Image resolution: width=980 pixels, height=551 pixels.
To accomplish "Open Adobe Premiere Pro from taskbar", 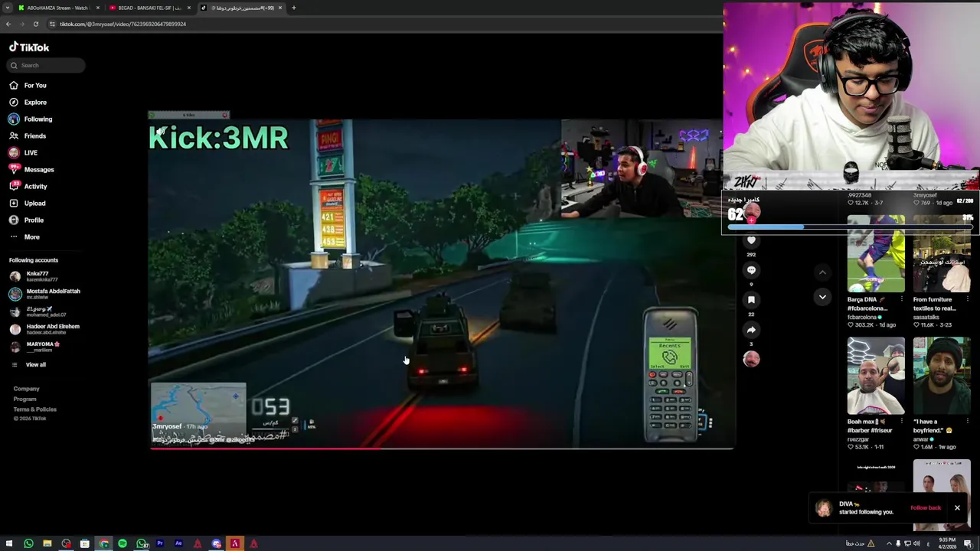I will click(160, 543).
